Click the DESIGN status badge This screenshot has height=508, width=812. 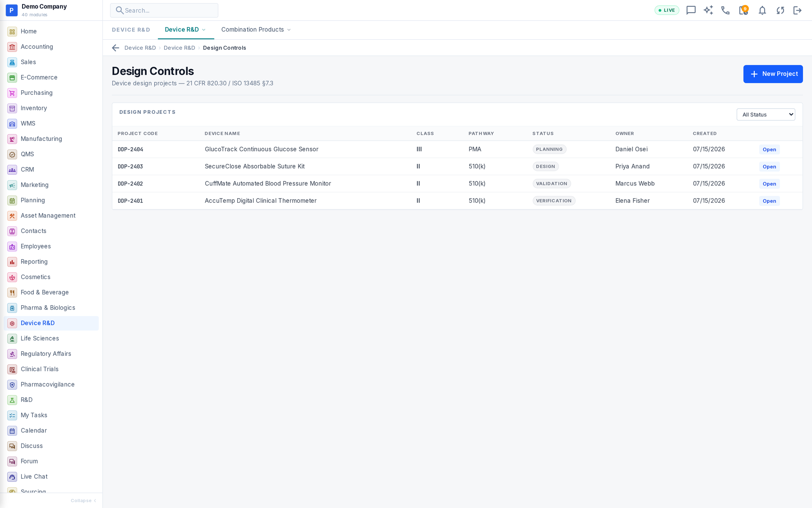click(545, 167)
